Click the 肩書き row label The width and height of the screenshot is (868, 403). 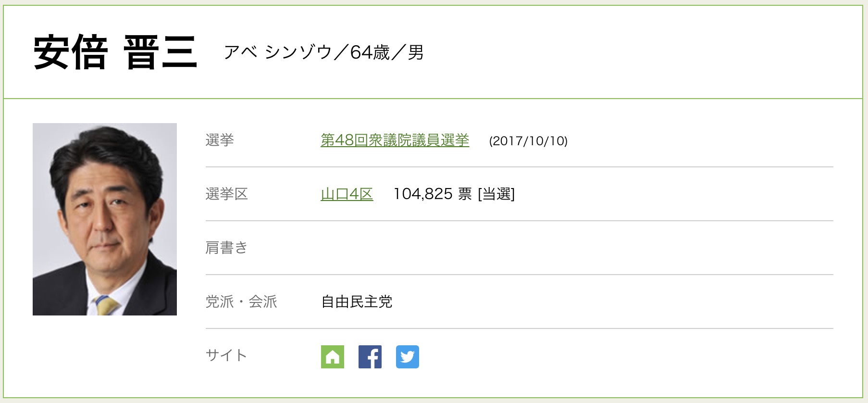pyautogui.click(x=226, y=248)
